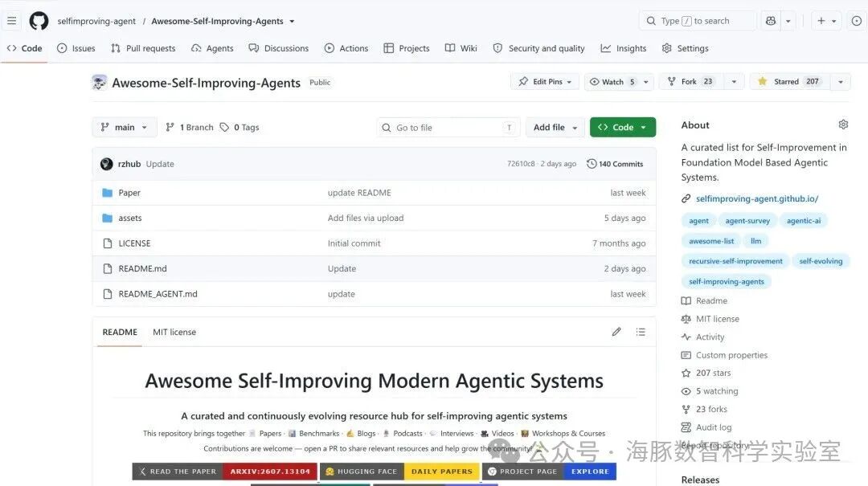
Task: Open the Insights tab
Action: tap(624, 48)
